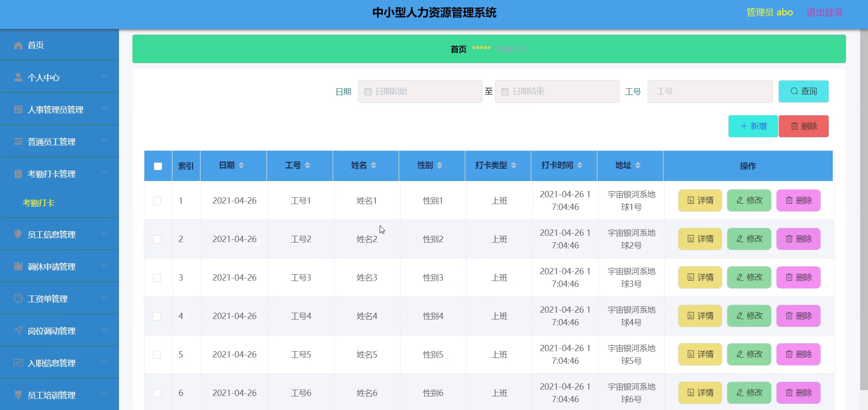Viewport: 868px width, 410px height.
Task: View 详情 for row 工号5
Action: click(x=700, y=354)
